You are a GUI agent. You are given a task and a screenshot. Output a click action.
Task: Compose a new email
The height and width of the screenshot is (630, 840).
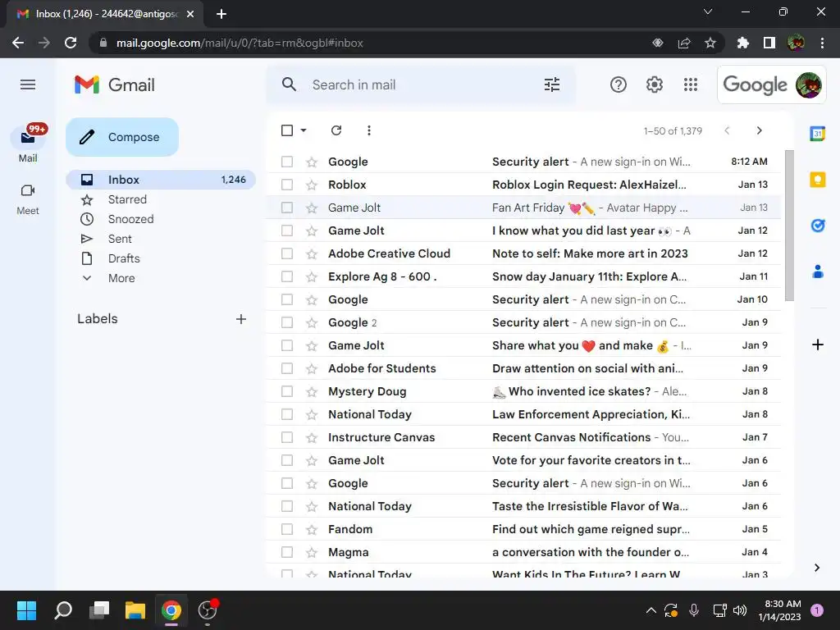(x=122, y=137)
